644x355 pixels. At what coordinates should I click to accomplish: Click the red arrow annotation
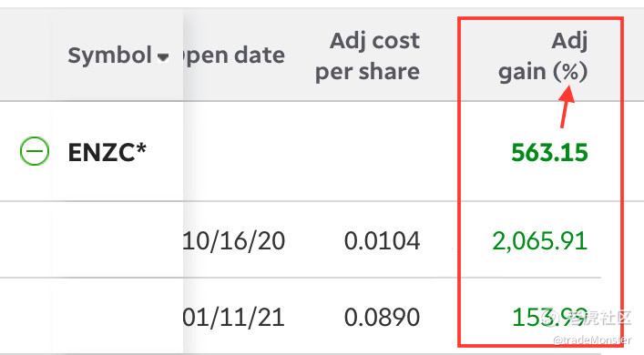567,106
